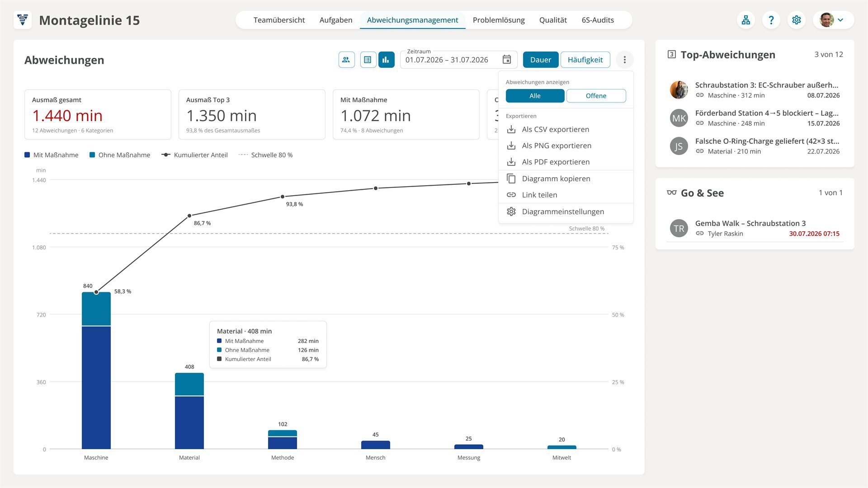Switch chart measure to Dauer
Viewport: 868px width, 488px height.
click(541, 60)
